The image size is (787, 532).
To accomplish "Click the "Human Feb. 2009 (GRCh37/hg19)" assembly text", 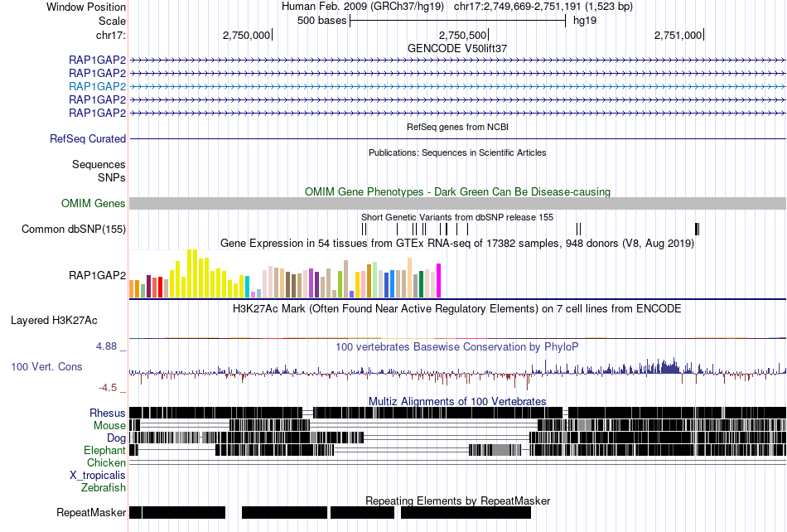I will coord(362,7).
